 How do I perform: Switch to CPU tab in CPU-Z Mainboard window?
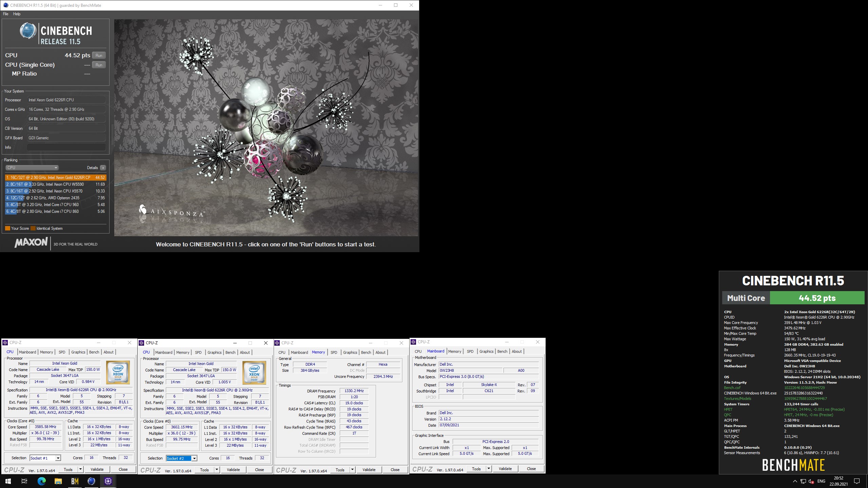418,351
